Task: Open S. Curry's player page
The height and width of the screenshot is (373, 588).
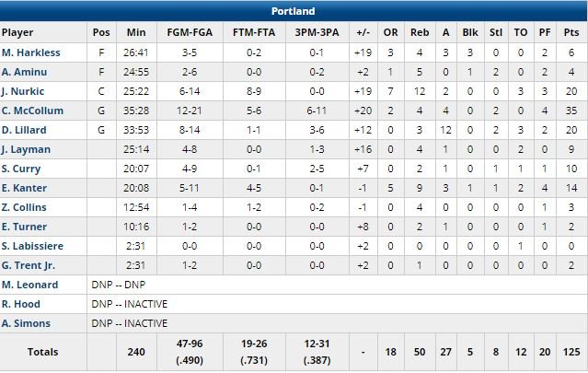Action: [22, 169]
